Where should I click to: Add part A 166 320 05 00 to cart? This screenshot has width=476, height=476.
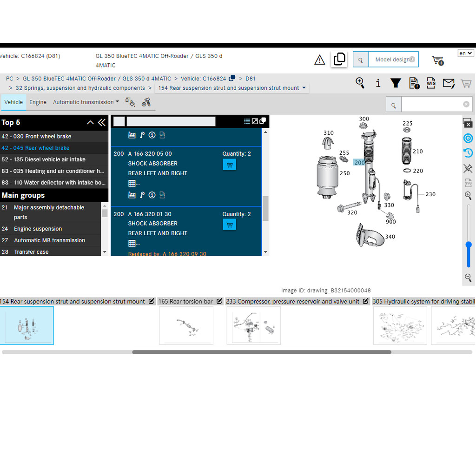tap(230, 165)
